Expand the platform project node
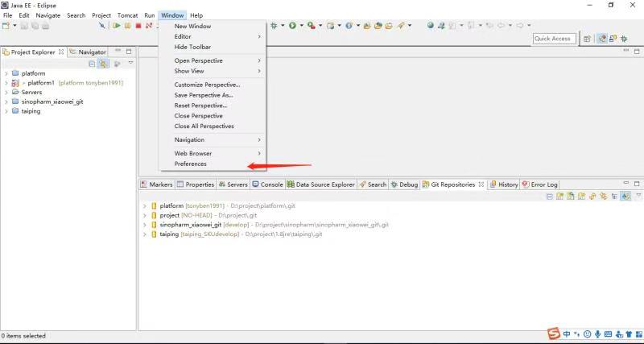Screen dimensions: 644x344 pyautogui.click(x=6, y=73)
